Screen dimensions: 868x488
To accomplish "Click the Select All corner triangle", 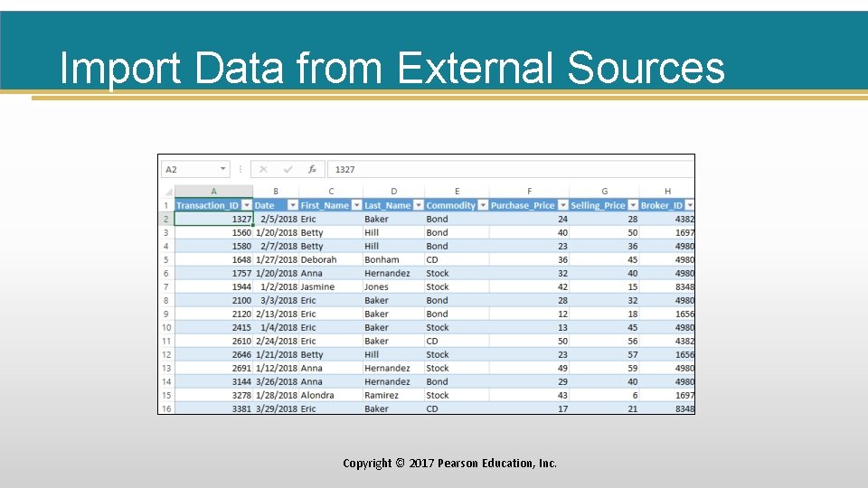I will point(168,192).
